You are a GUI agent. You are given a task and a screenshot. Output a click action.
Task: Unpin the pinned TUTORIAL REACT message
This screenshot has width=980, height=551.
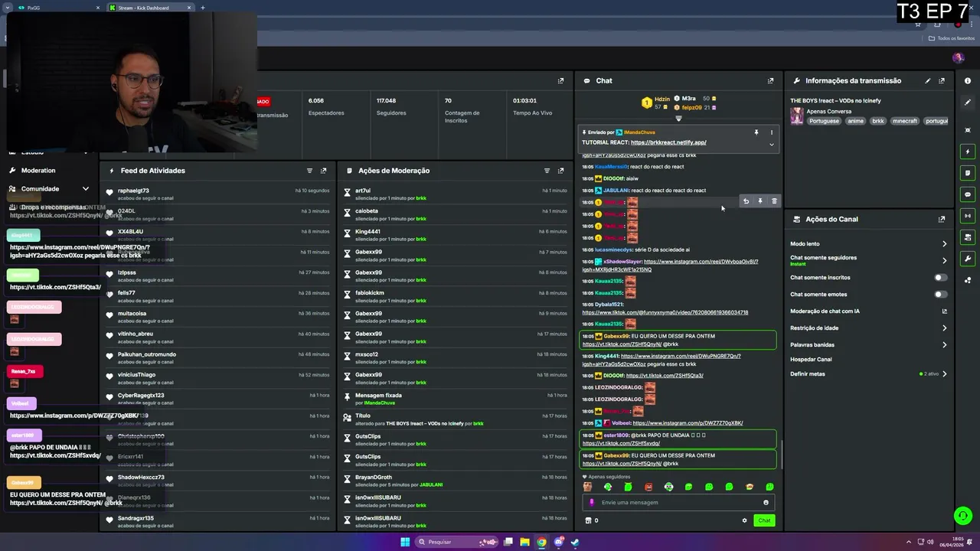point(756,132)
